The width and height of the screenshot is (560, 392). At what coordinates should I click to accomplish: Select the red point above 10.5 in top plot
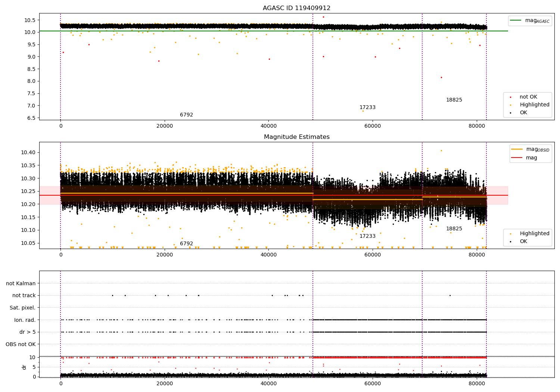click(323, 17)
